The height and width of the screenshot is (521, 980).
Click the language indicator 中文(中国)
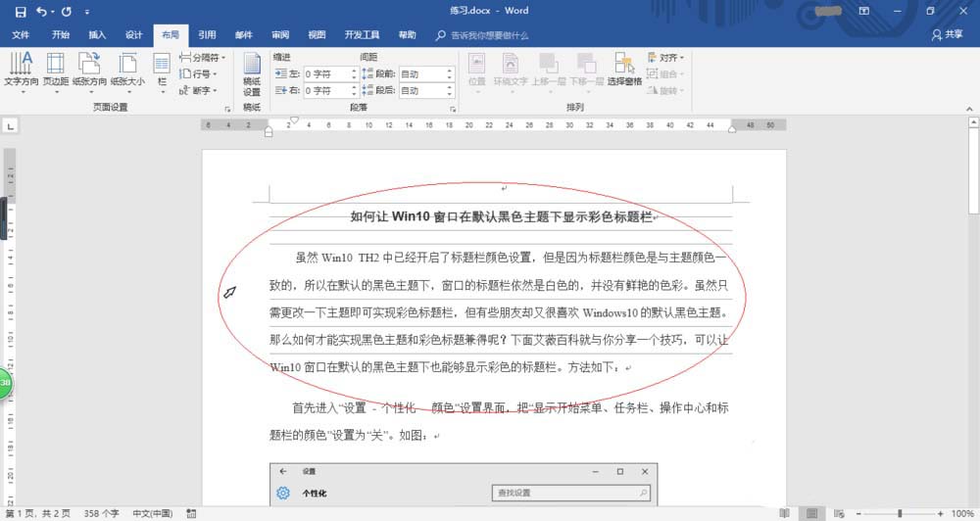pos(152,513)
